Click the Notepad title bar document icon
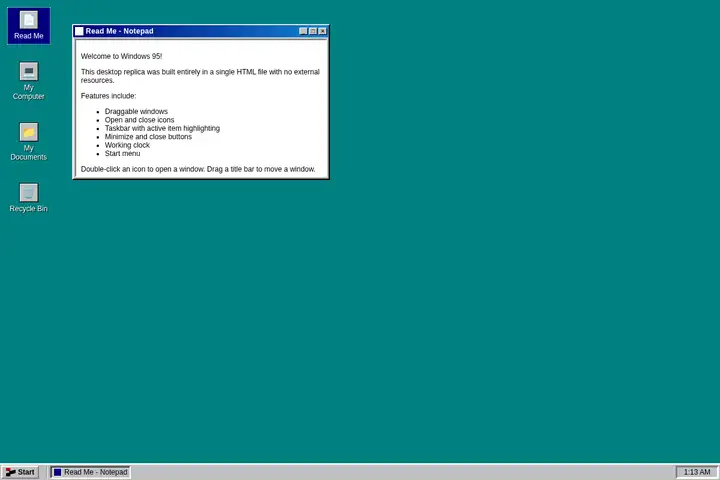 point(79,31)
